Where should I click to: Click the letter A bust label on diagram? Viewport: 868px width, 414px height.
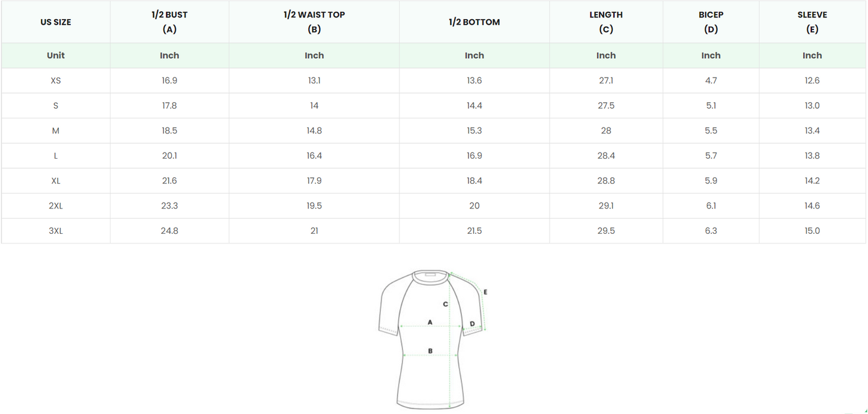tap(430, 323)
